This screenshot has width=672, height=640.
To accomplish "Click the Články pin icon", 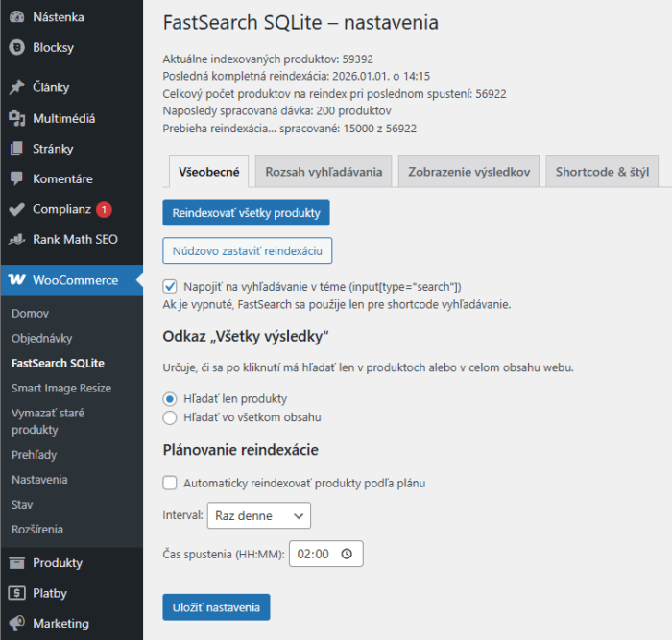I will pos(16,87).
